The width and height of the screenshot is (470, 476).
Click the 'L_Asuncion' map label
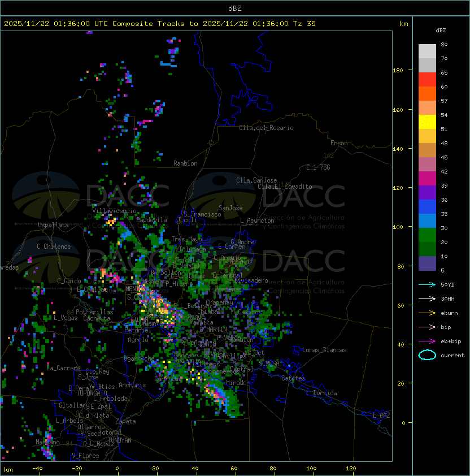[257, 220]
